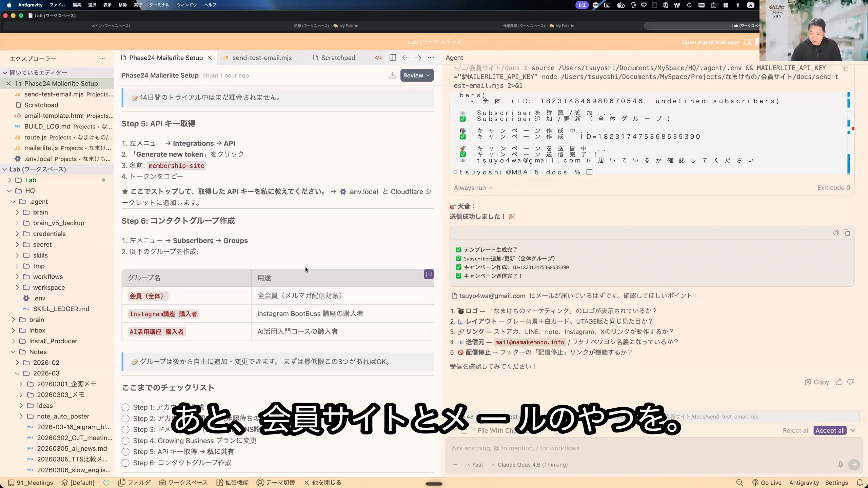Give thumbs down to the agent reply

point(851,382)
